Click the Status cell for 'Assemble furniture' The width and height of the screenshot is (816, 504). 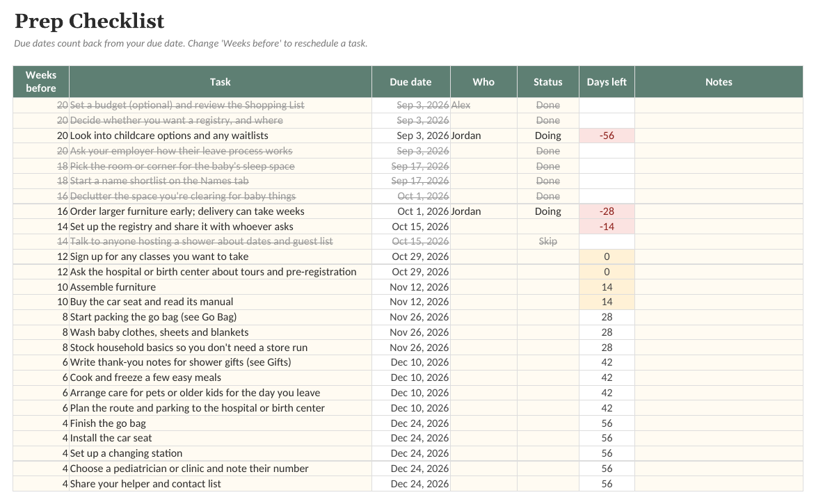coord(548,287)
